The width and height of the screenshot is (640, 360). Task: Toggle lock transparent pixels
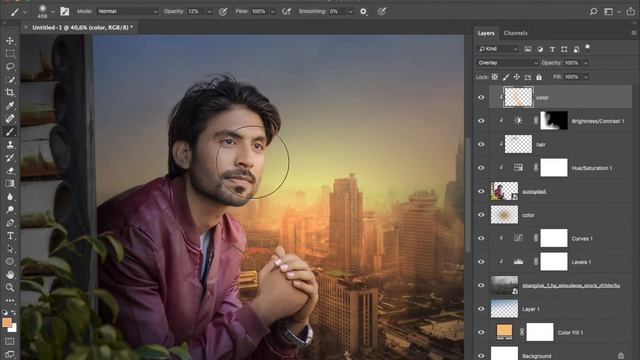(x=495, y=77)
